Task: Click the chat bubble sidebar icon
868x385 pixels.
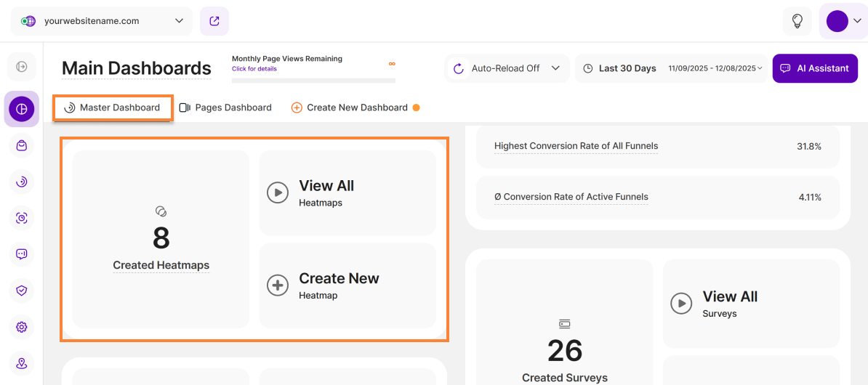Action: click(22, 254)
